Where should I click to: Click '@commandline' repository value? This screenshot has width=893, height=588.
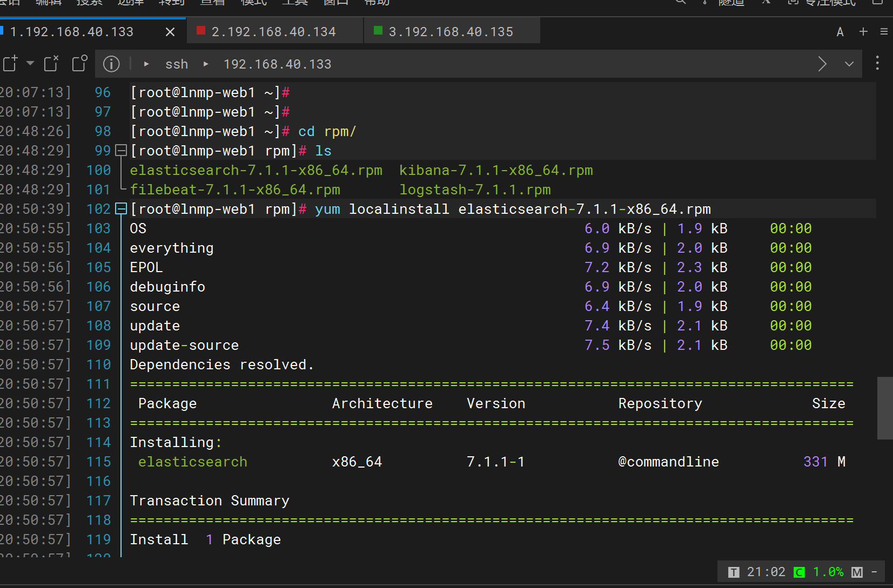point(669,462)
